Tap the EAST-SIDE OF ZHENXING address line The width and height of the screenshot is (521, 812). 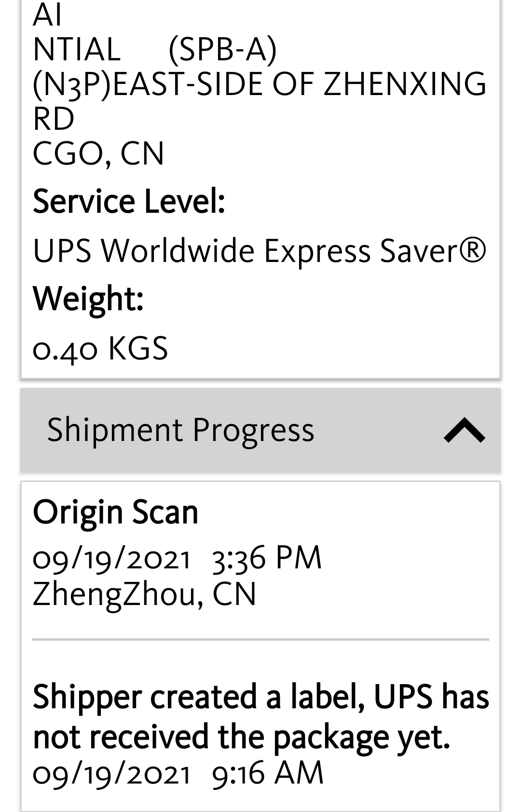click(260, 84)
